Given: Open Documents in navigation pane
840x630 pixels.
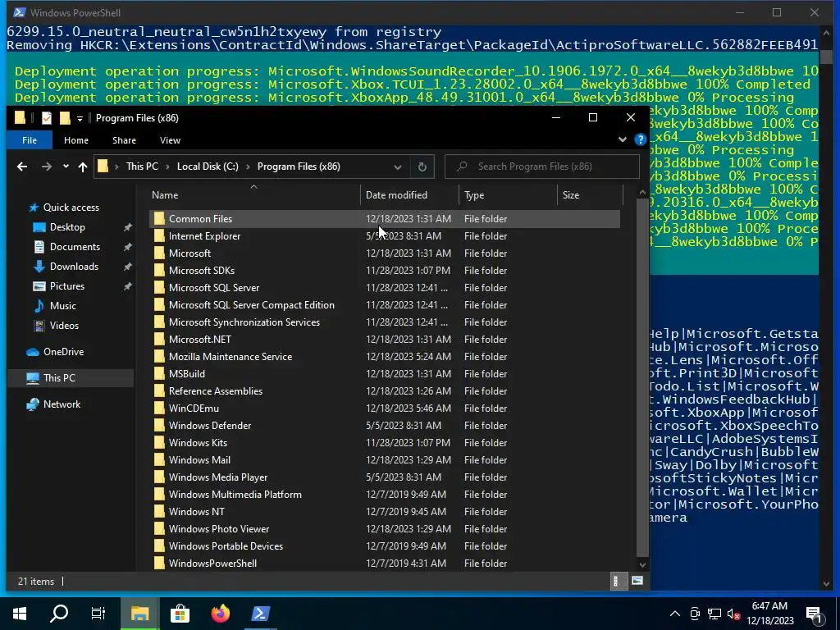Looking at the screenshot, I should (x=75, y=247).
